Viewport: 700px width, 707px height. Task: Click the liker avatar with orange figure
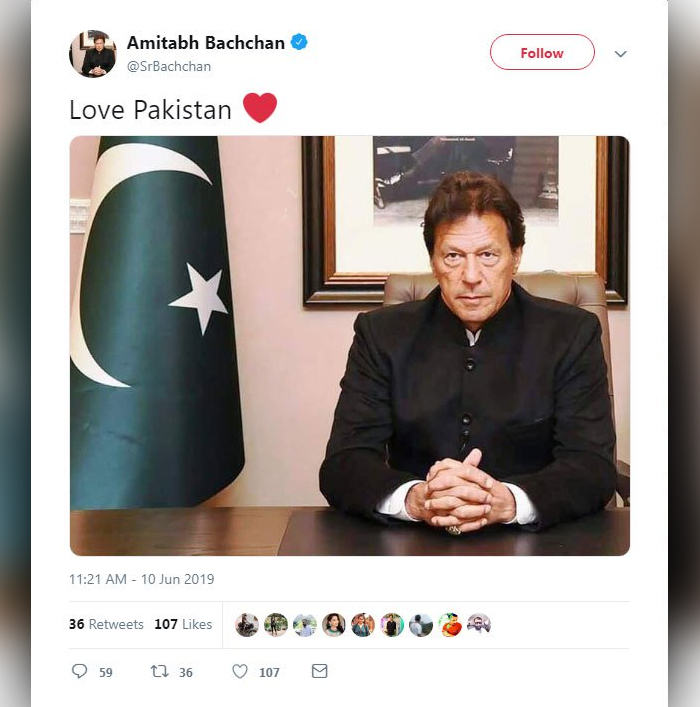point(450,625)
